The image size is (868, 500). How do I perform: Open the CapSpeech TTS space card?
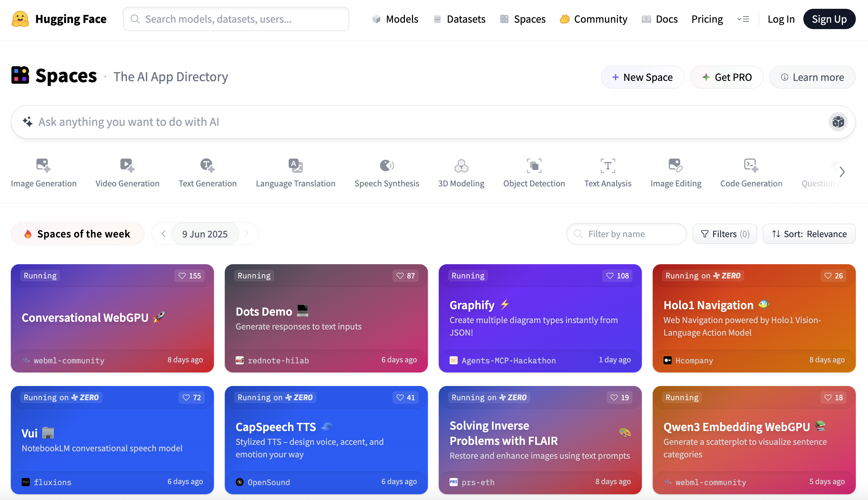pos(326,440)
